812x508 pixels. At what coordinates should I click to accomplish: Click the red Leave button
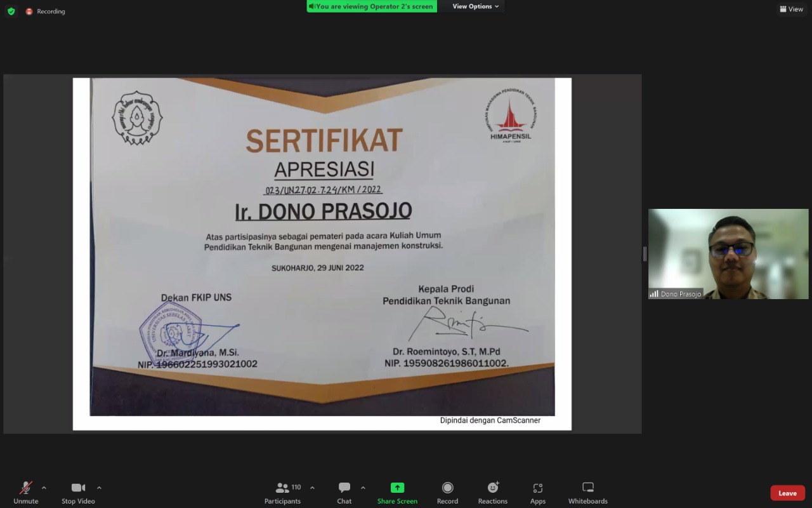point(787,493)
